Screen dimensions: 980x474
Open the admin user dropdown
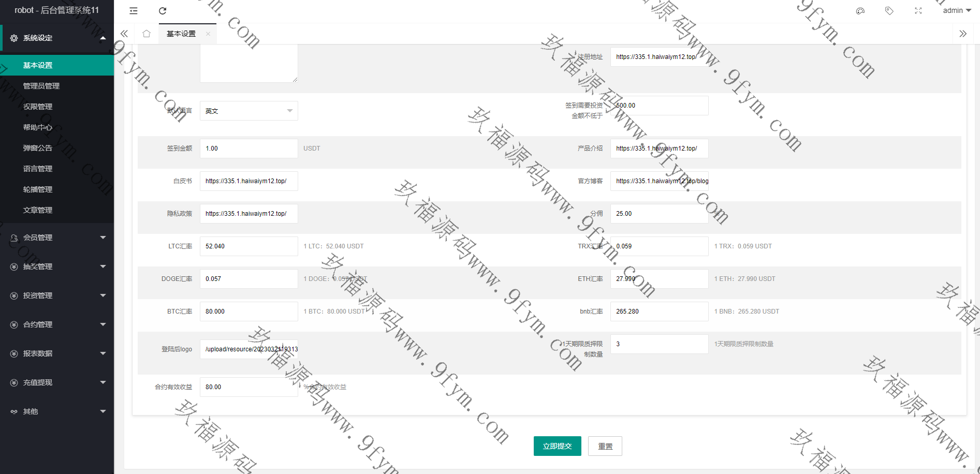click(956, 11)
